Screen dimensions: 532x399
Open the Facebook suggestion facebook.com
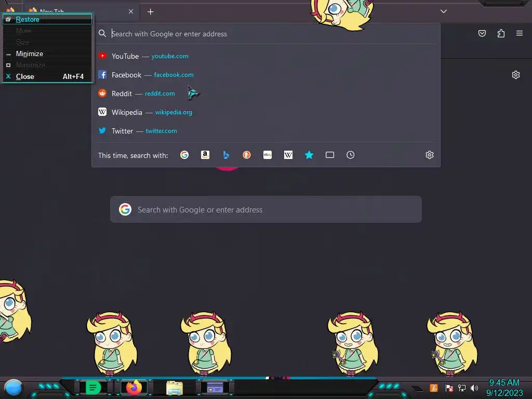click(266, 75)
